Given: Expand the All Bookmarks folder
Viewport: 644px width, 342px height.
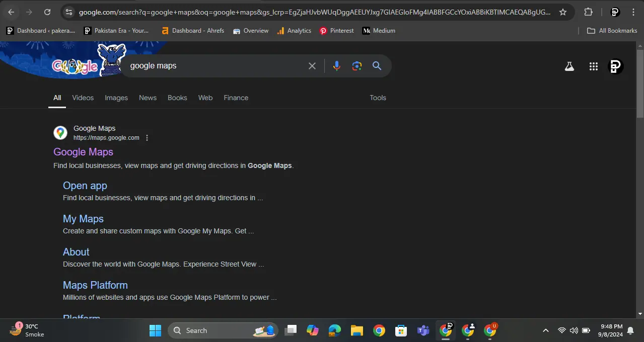Looking at the screenshot, I should [612, 31].
